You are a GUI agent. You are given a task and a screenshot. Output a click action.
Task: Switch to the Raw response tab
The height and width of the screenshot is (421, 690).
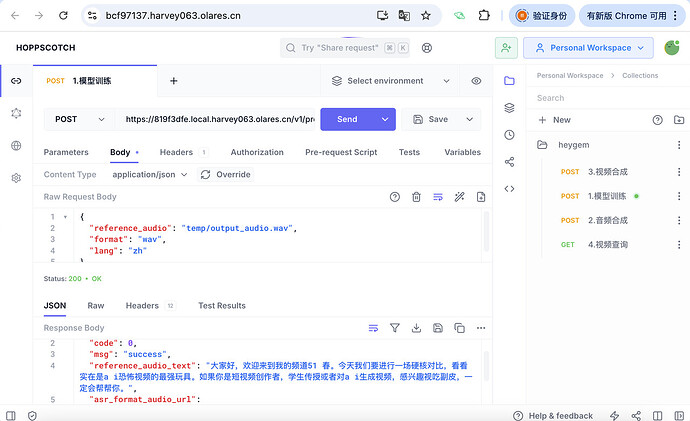point(95,306)
